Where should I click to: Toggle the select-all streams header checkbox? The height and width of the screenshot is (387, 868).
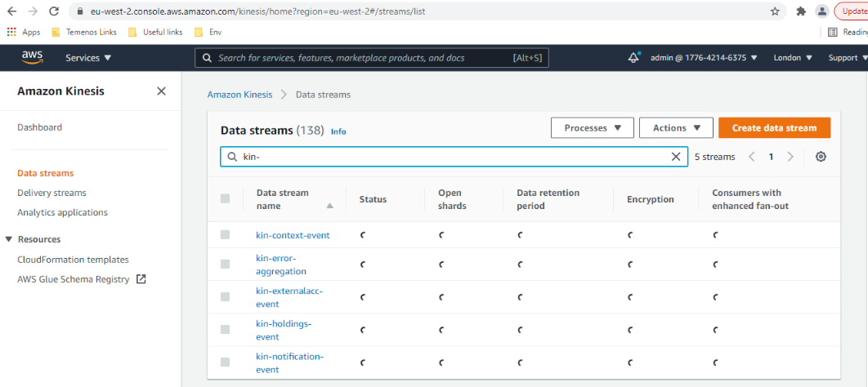tap(226, 198)
